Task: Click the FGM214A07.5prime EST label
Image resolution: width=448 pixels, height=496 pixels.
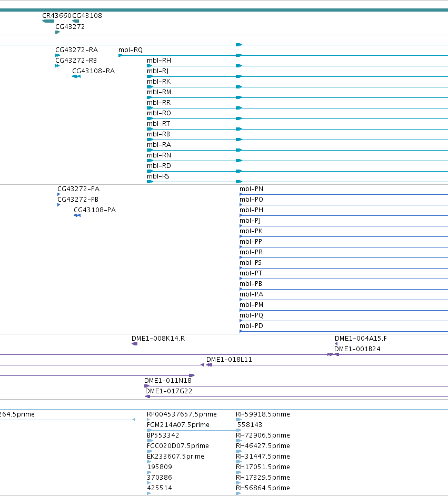Action: point(178,424)
